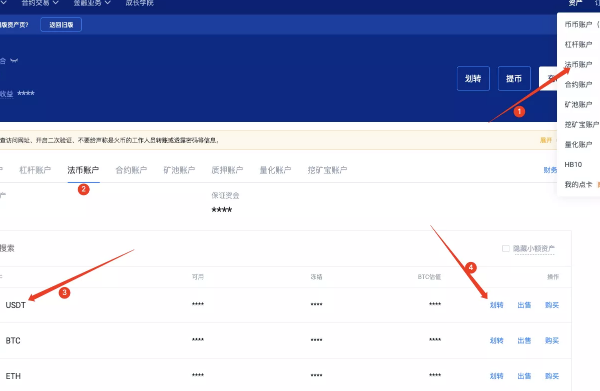Viewport: 600px width, 391px height.
Task: Click 划转 in the ETH row
Action: click(x=496, y=376)
